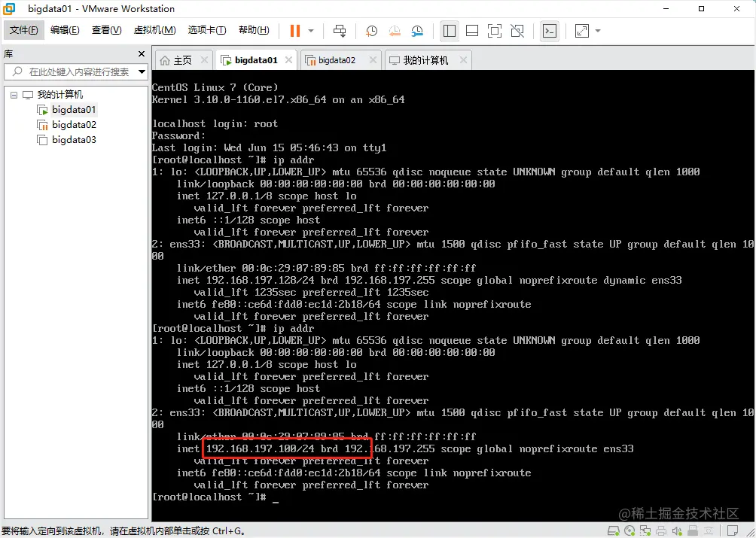Click the 'localhost login: root' line
Screen dimensions: 756x538
[215, 124]
